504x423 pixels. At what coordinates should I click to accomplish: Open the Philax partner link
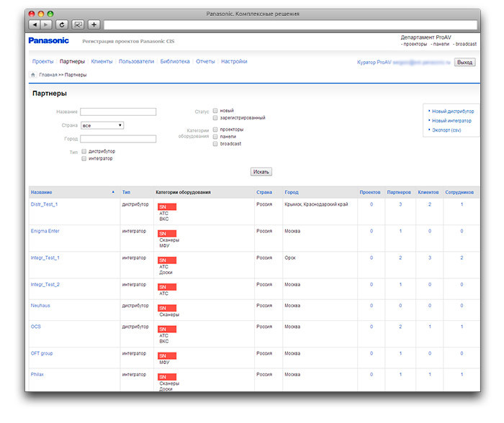point(37,374)
